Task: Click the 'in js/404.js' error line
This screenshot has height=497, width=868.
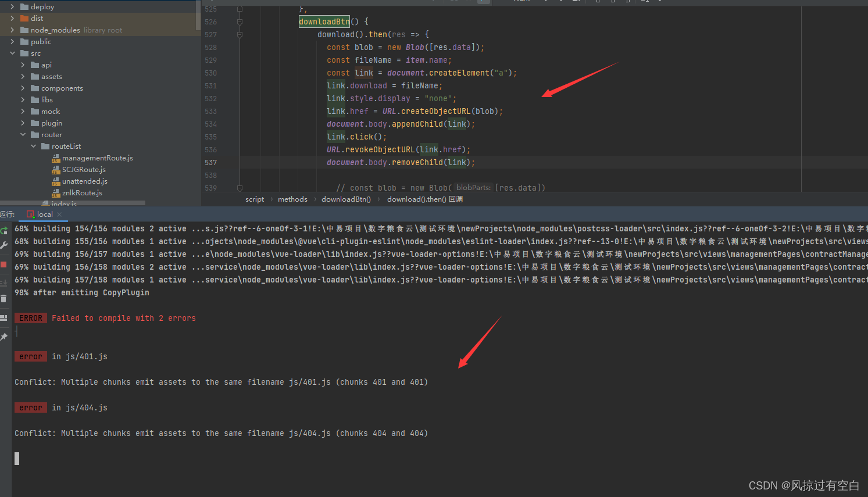Action: [x=80, y=408]
